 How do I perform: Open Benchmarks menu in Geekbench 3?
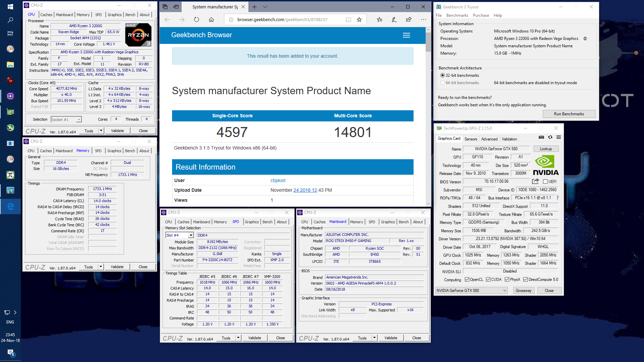point(457,15)
